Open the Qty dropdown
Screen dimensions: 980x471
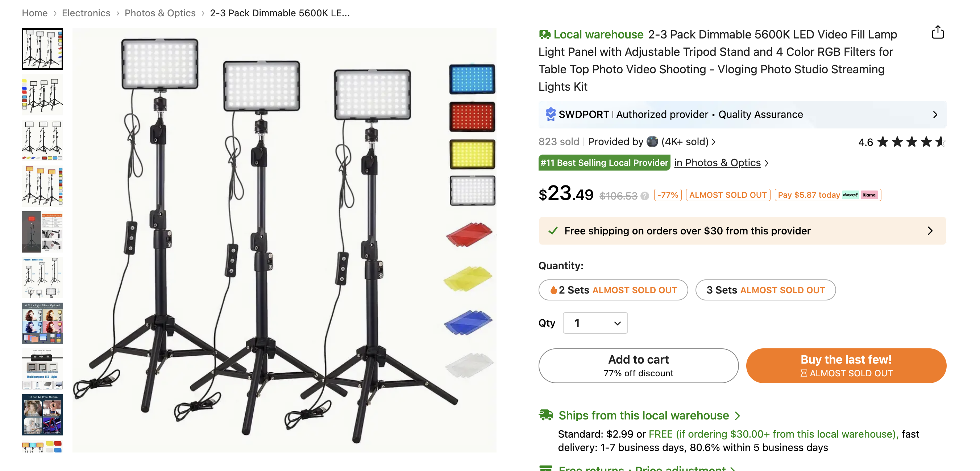point(595,323)
